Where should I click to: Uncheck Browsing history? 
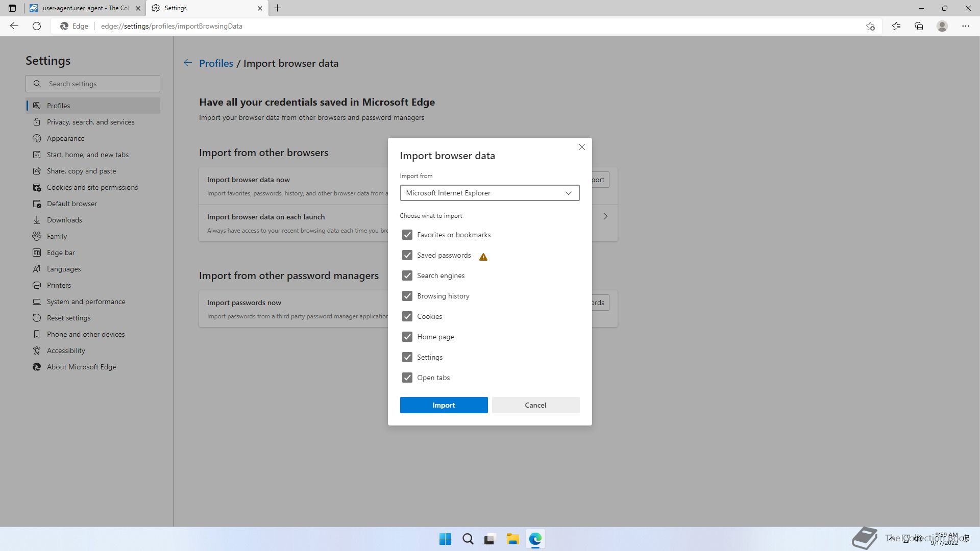click(x=407, y=296)
